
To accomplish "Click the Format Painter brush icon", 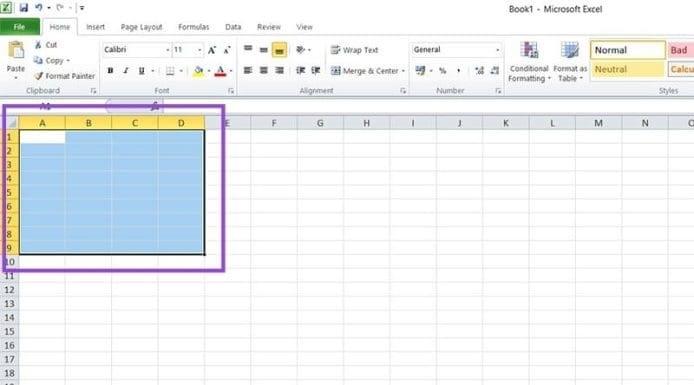I will [39, 76].
